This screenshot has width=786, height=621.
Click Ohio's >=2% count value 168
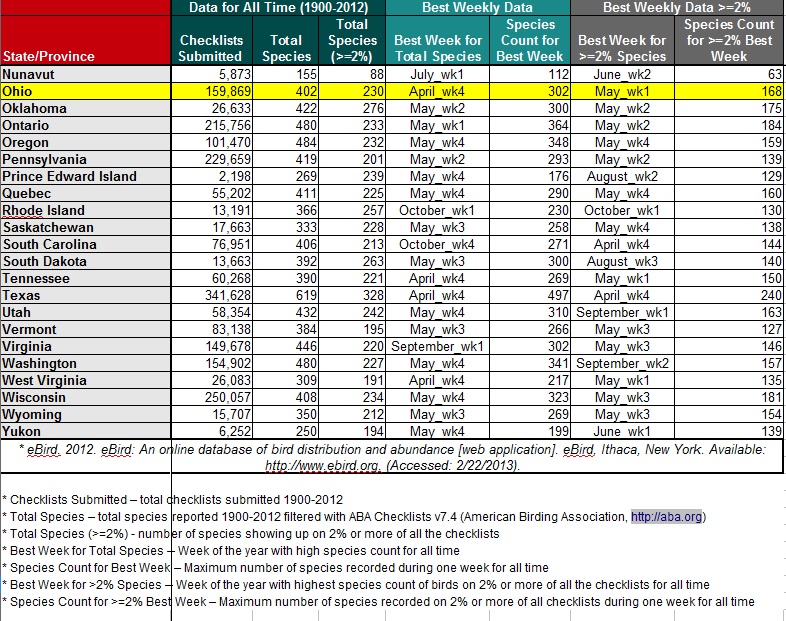coord(729,91)
